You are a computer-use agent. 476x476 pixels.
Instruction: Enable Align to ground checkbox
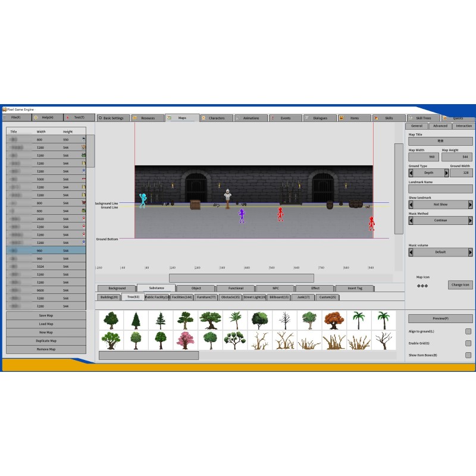468,331
